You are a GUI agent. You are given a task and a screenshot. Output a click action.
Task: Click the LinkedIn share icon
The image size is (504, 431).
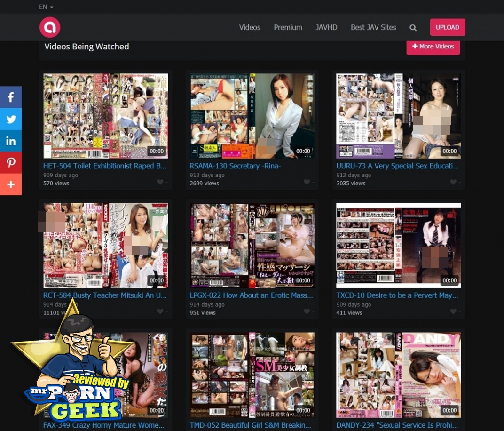(x=11, y=141)
